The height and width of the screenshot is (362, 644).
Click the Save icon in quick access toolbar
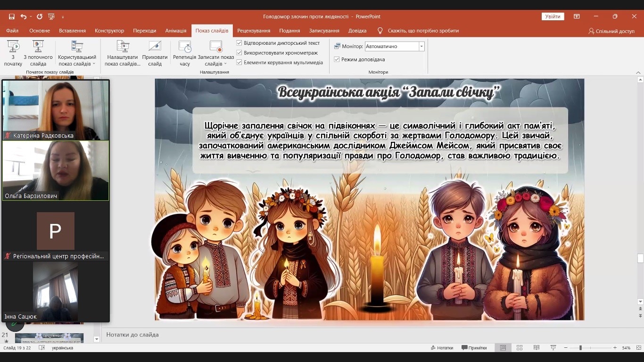[x=12, y=16]
